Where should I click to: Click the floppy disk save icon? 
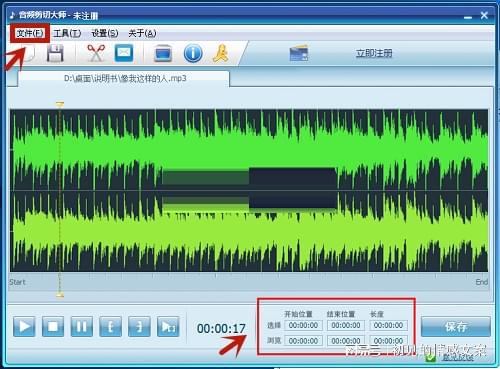[55, 53]
